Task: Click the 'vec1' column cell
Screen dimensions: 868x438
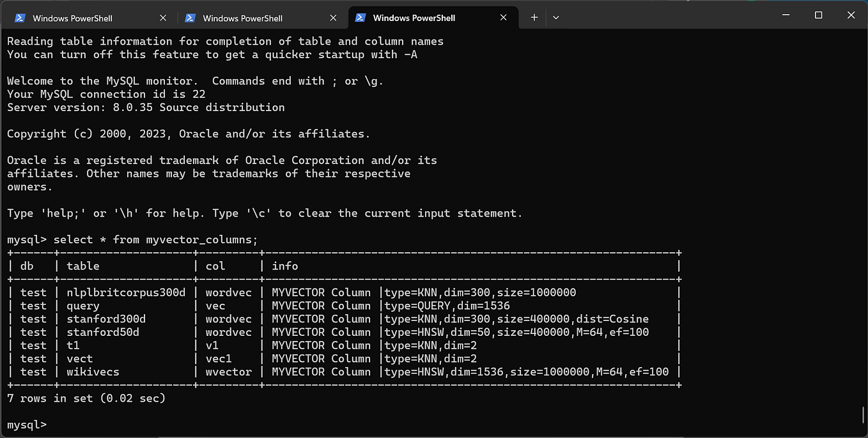Action: click(x=219, y=359)
